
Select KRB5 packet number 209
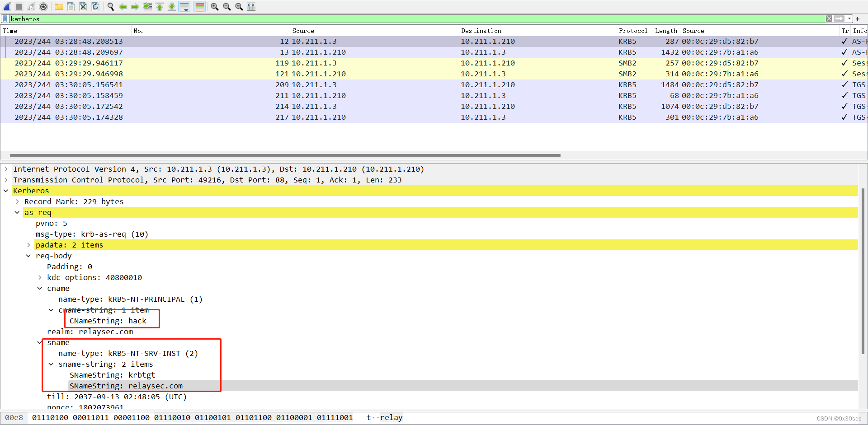(x=434, y=85)
